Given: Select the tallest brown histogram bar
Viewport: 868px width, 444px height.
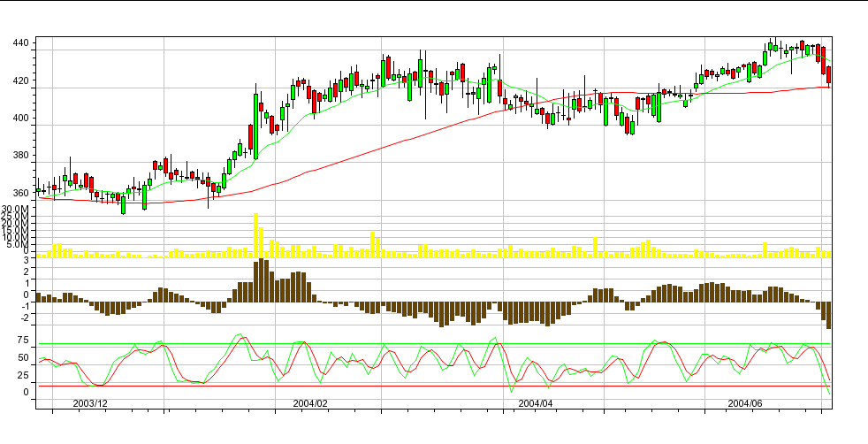Looking at the screenshot, I should [262, 280].
